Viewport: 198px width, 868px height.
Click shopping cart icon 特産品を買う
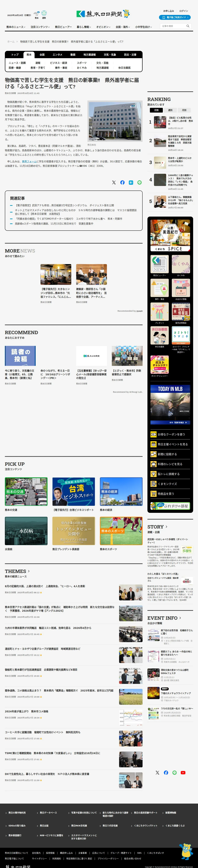153,494
